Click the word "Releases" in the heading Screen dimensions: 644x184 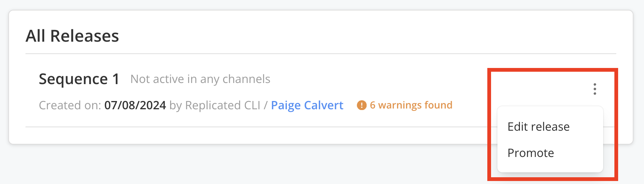pyautogui.click(x=84, y=36)
